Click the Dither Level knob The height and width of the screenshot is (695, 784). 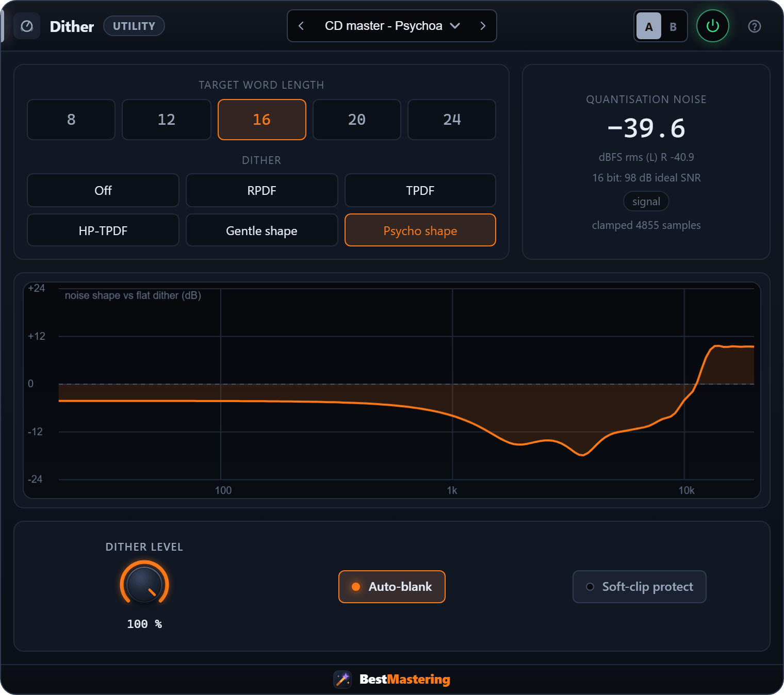(x=144, y=585)
